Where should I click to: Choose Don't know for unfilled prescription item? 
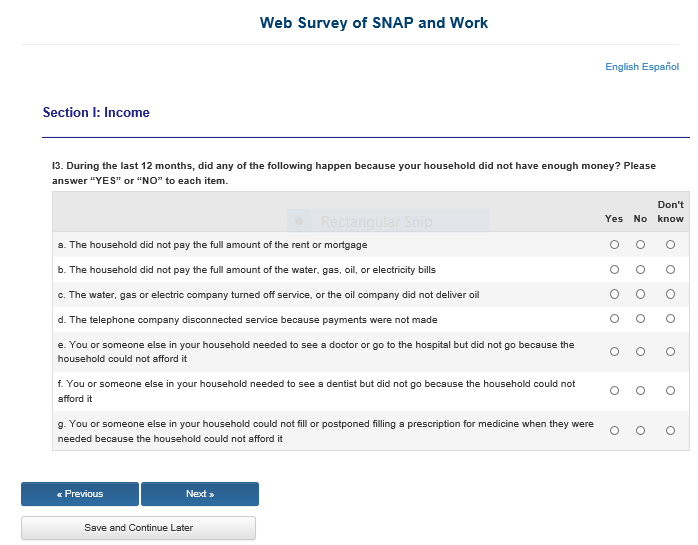[x=670, y=430]
